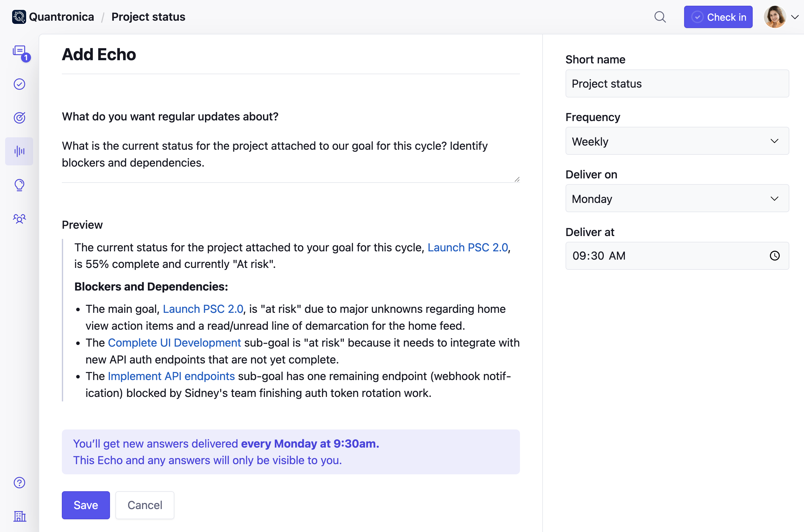Open the Launch PSC 2.0 link in preview
This screenshot has width=804, height=532.
tap(468, 247)
